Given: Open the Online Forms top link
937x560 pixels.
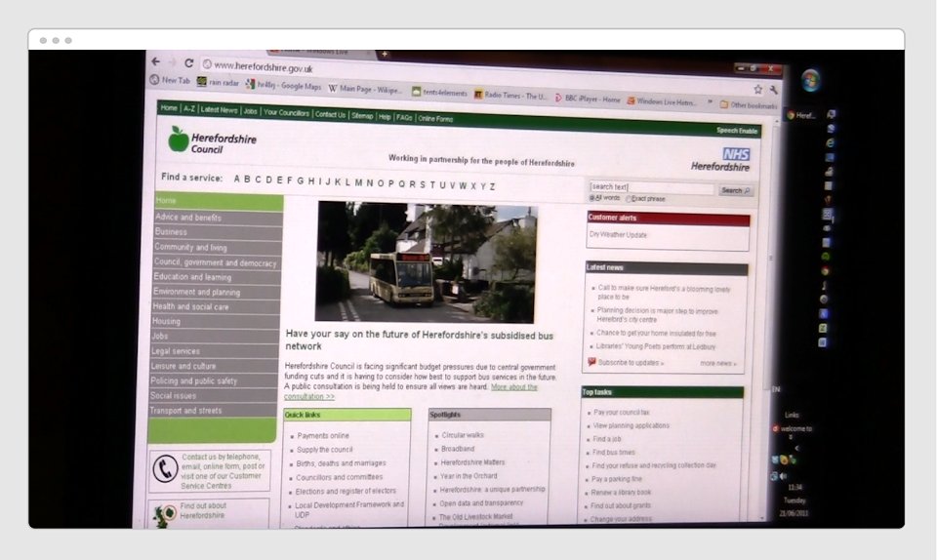Looking at the screenshot, I should click(435, 119).
